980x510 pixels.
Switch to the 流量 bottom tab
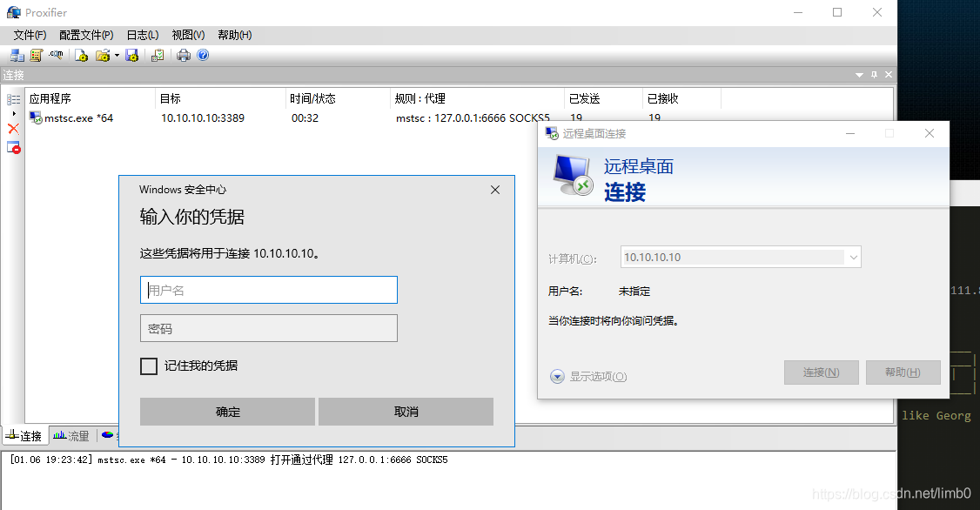[71, 436]
